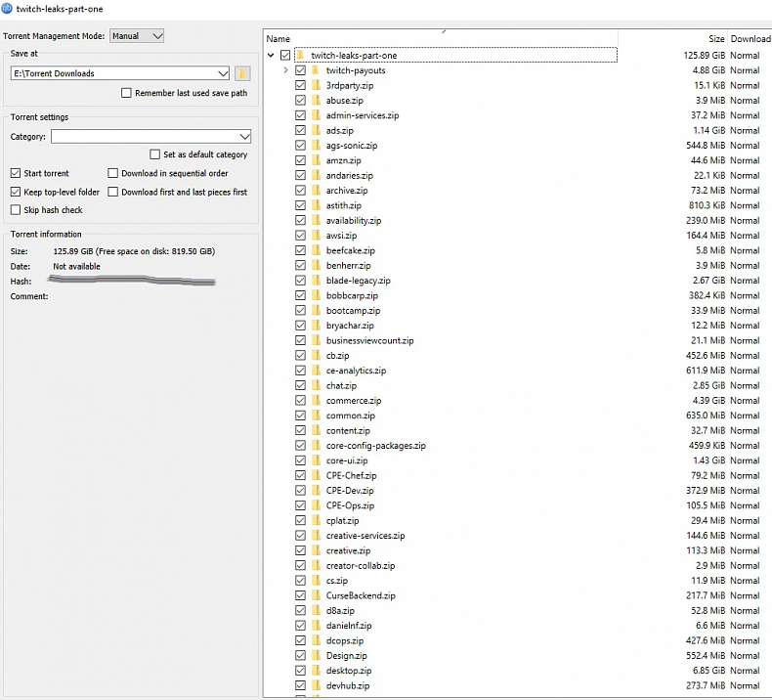Click the file icon of creative.zip
The width and height of the screenshot is (772, 700).
316,550
